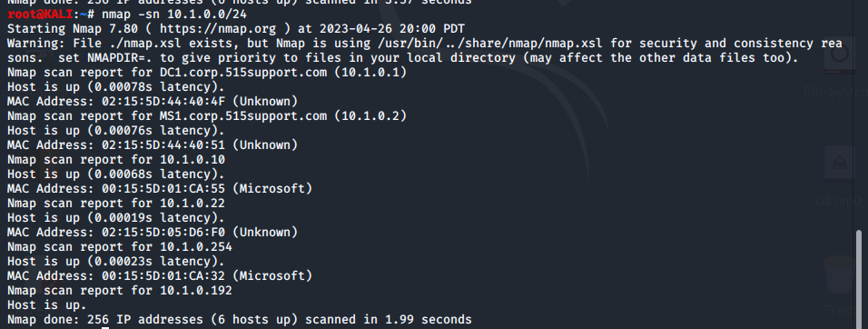The image size is (868, 329).
Task: Click the root@KALI prompt text
Action: pyautogui.click(x=40, y=14)
